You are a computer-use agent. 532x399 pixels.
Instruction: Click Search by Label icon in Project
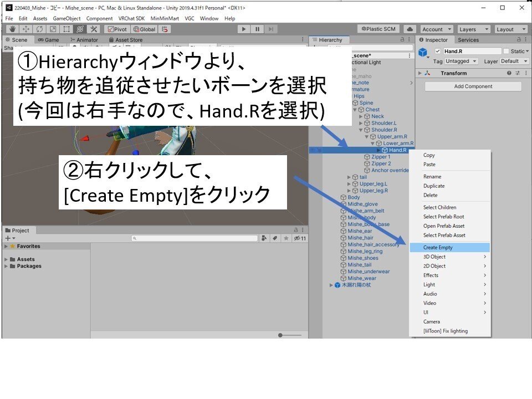point(275,238)
